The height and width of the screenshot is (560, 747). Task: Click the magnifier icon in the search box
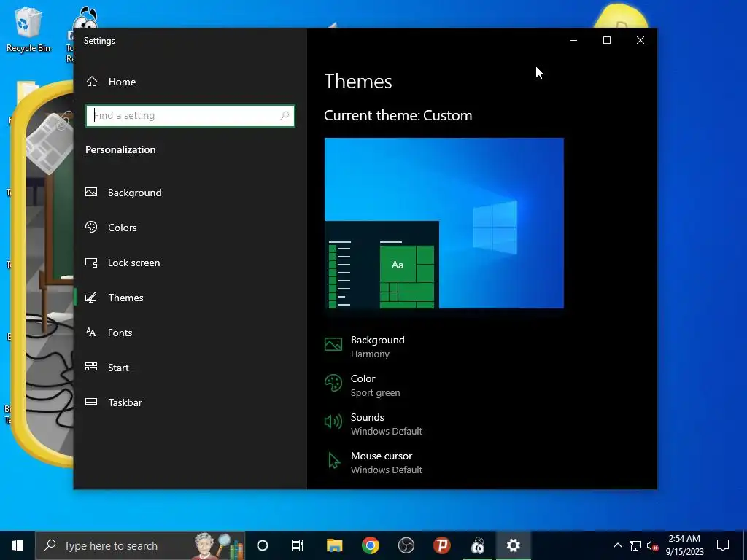click(x=285, y=116)
